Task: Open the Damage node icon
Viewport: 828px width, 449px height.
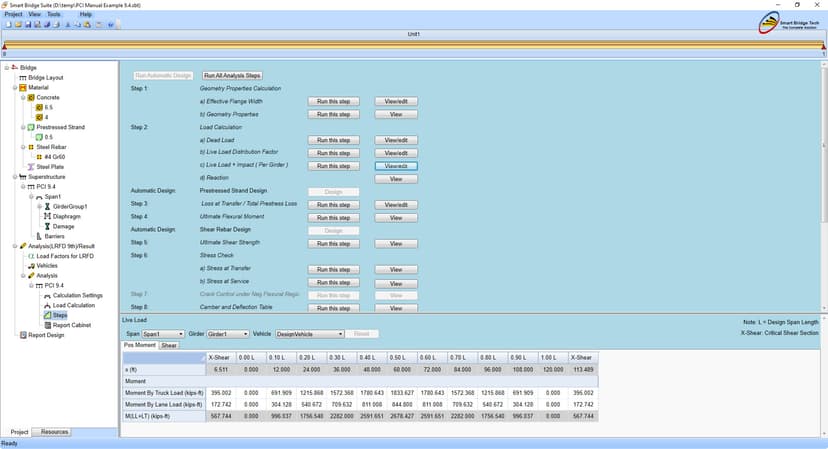Action: coord(48,226)
